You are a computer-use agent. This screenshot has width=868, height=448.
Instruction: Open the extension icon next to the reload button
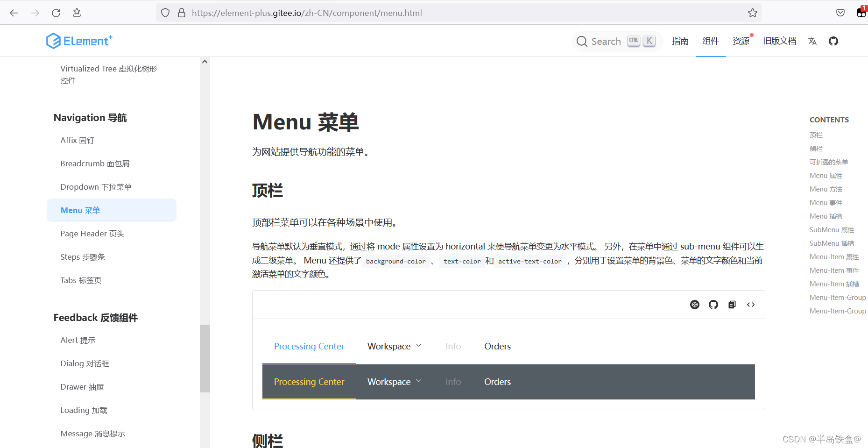pos(77,13)
